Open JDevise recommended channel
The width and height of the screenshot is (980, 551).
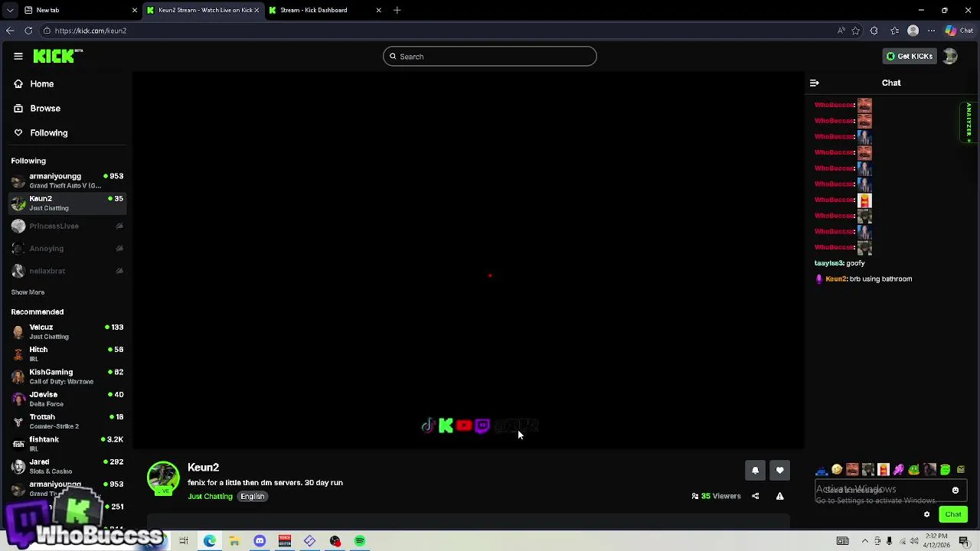pyautogui.click(x=69, y=399)
